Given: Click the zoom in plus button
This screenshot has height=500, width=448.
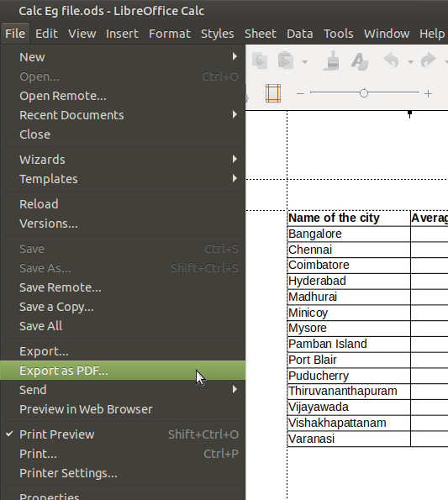Looking at the screenshot, I should pyautogui.click(x=428, y=93).
